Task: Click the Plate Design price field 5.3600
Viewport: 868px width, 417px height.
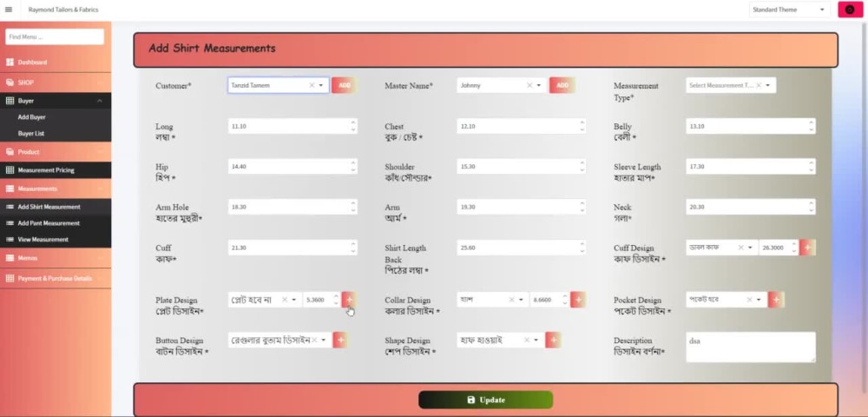Action: (x=322, y=300)
